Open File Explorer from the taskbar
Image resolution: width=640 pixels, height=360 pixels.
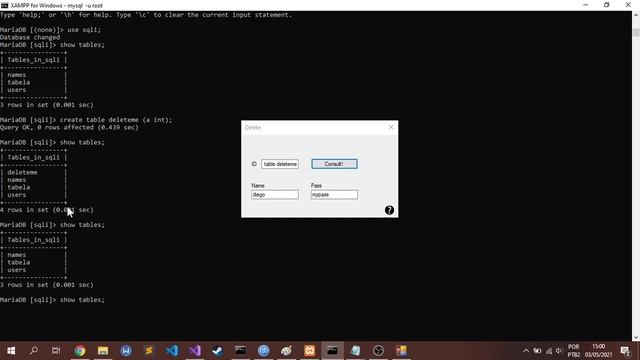click(103, 351)
